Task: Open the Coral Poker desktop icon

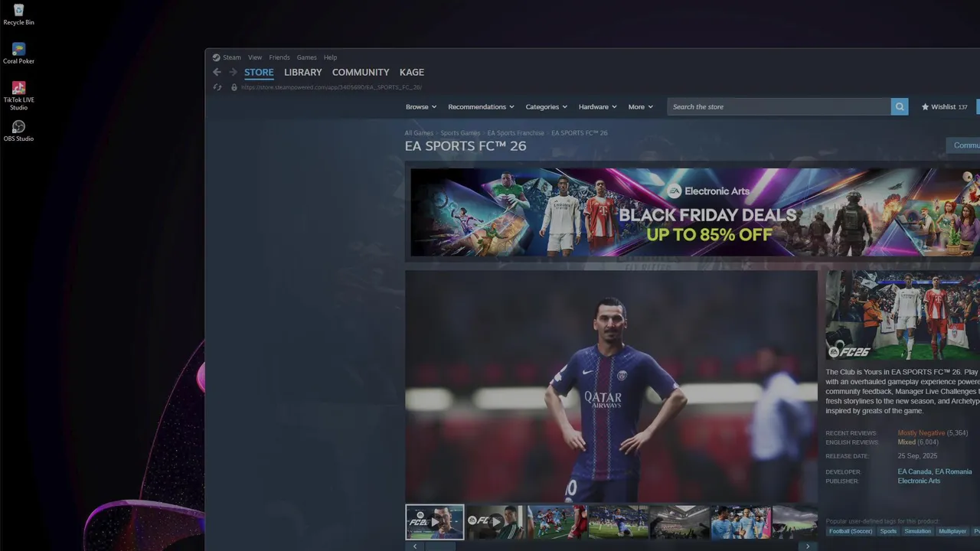Action: pos(18,53)
